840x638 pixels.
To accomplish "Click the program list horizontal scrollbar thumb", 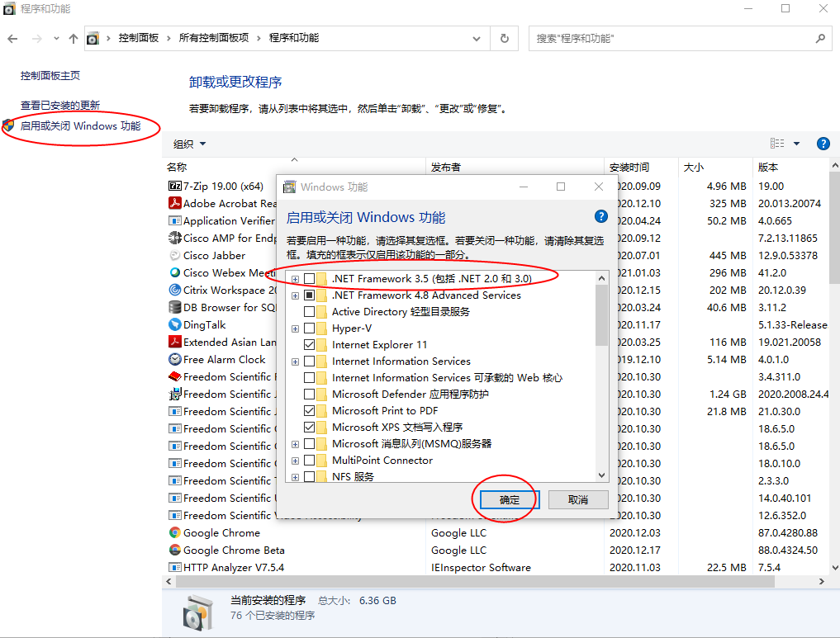I will tap(475, 581).
